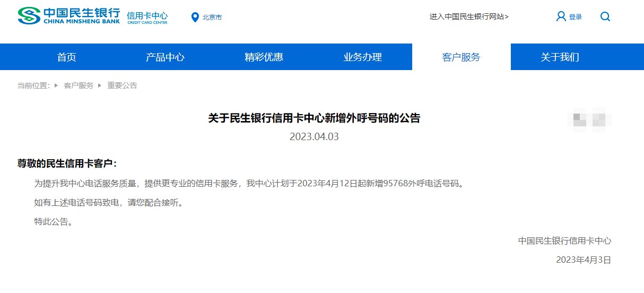644x293 pixels.
Task: Click the second pixelated share icon
Action: [599, 119]
